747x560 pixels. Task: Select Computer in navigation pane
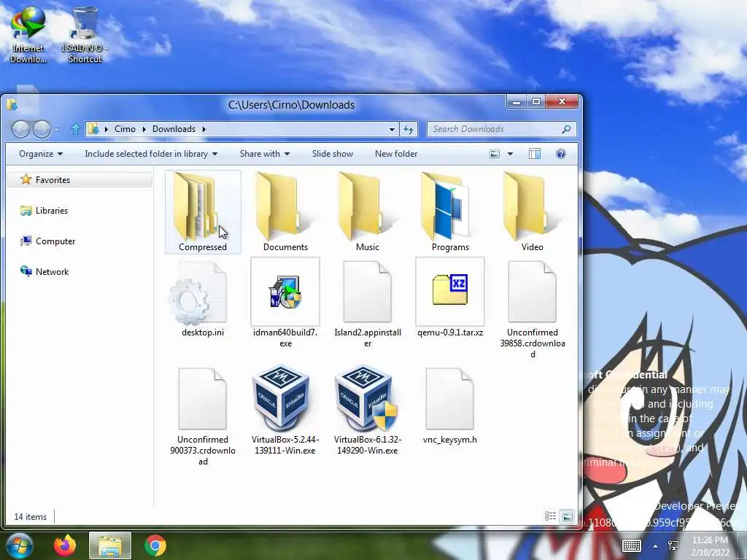point(47,241)
